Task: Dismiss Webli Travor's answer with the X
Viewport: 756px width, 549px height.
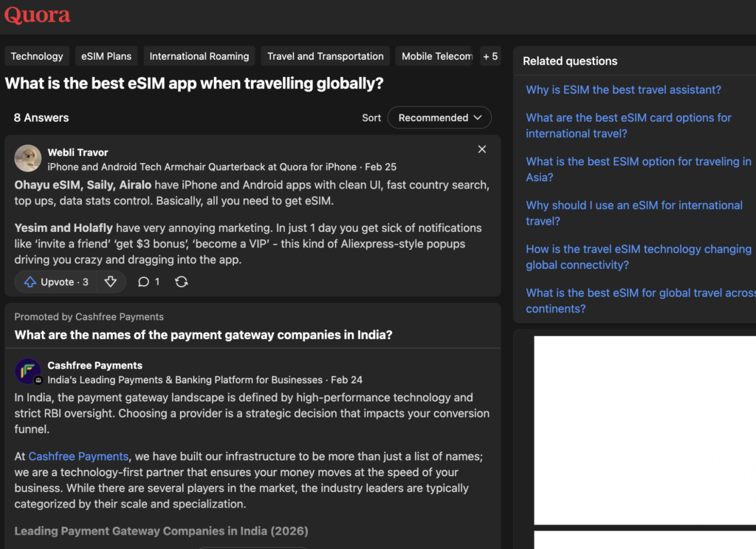Action: click(481, 149)
